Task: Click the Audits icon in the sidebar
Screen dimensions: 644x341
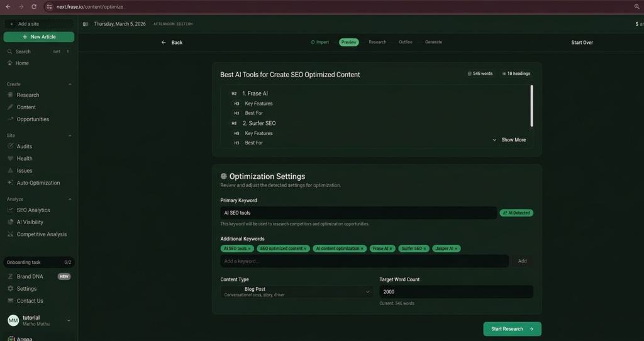Action: coord(10,146)
